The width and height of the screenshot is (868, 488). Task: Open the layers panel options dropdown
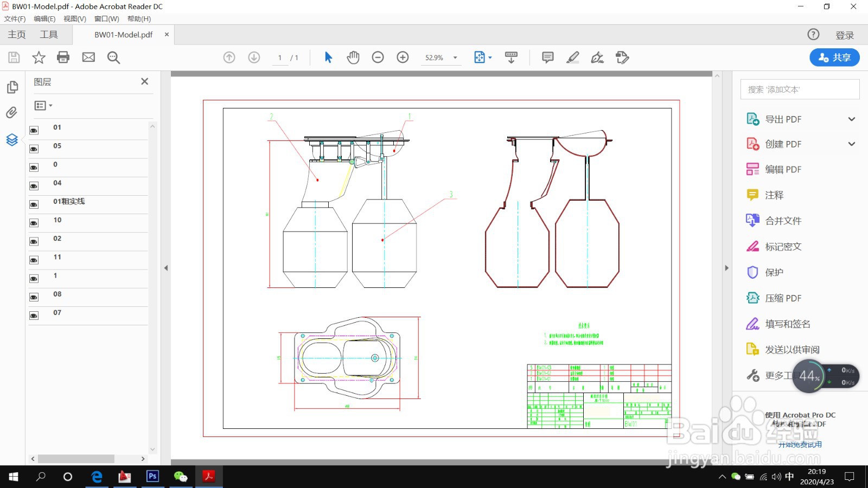(43, 106)
